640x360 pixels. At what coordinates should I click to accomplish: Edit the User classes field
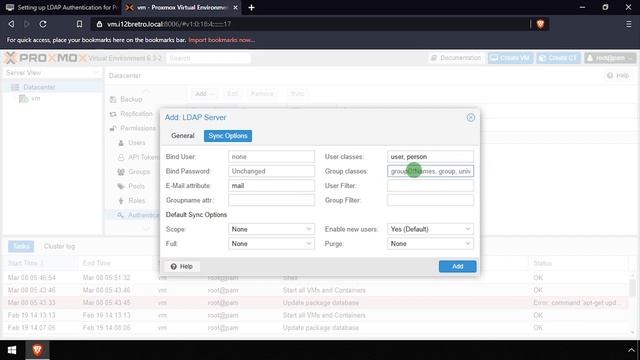pyautogui.click(x=430, y=157)
